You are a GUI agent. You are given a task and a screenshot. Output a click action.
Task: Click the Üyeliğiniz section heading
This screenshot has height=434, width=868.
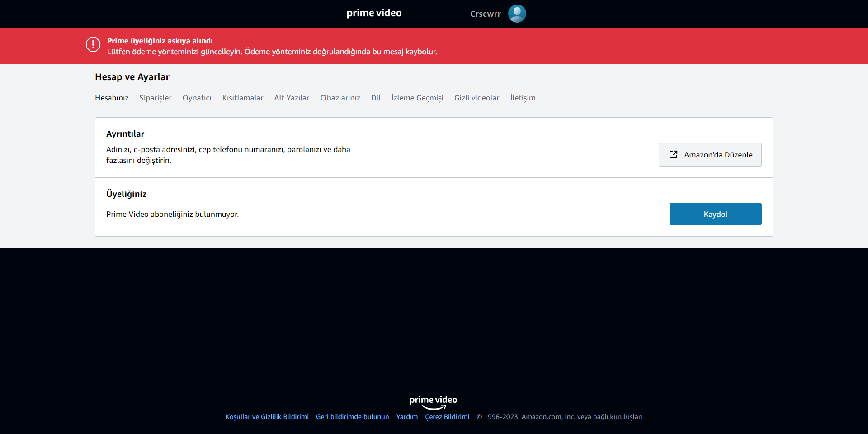click(x=127, y=194)
